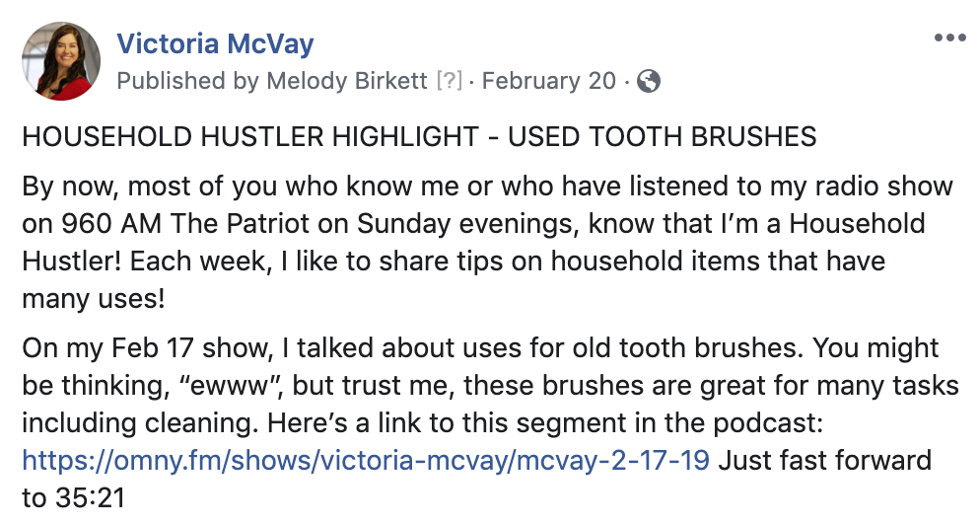980x525 pixels.
Task: Click the "Published by" label text
Action: pyautogui.click(x=188, y=81)
